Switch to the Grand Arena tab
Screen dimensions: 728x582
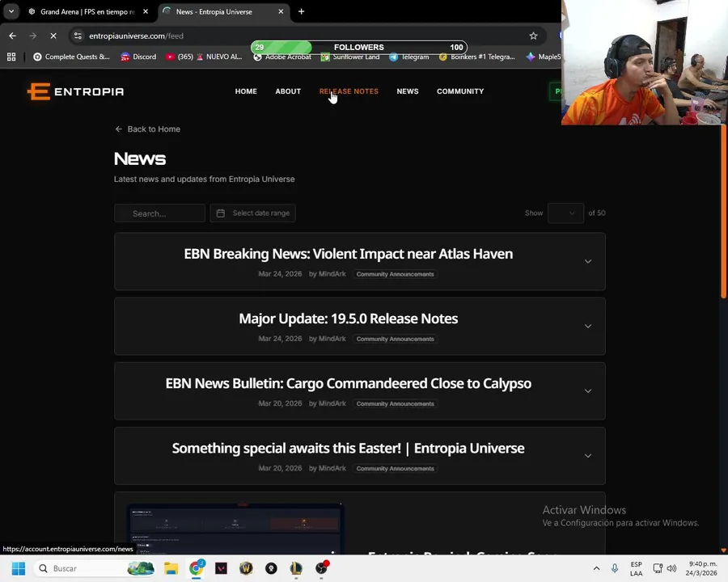[87, 11]
